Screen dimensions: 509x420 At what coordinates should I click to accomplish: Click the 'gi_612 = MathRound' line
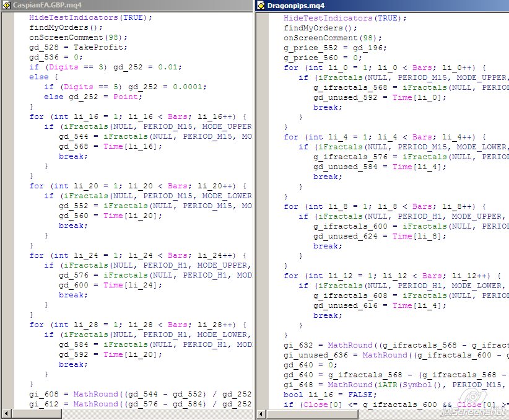coord(141,404)
